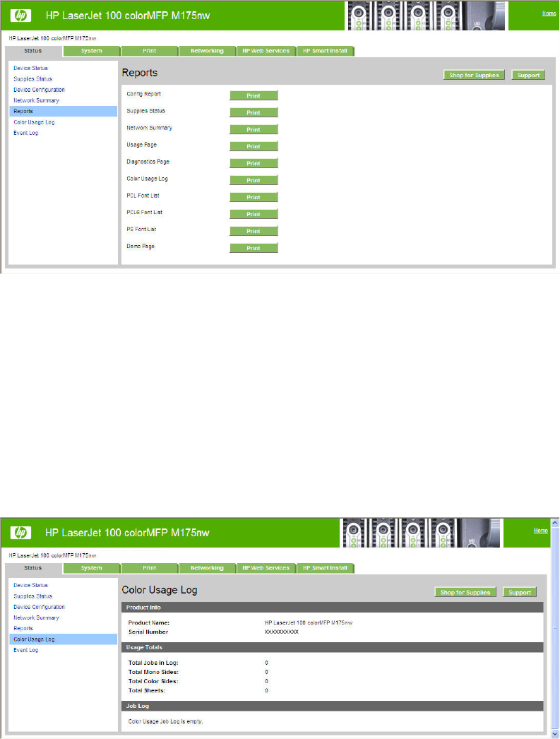Print the PCL Font List

click(254, 198)
